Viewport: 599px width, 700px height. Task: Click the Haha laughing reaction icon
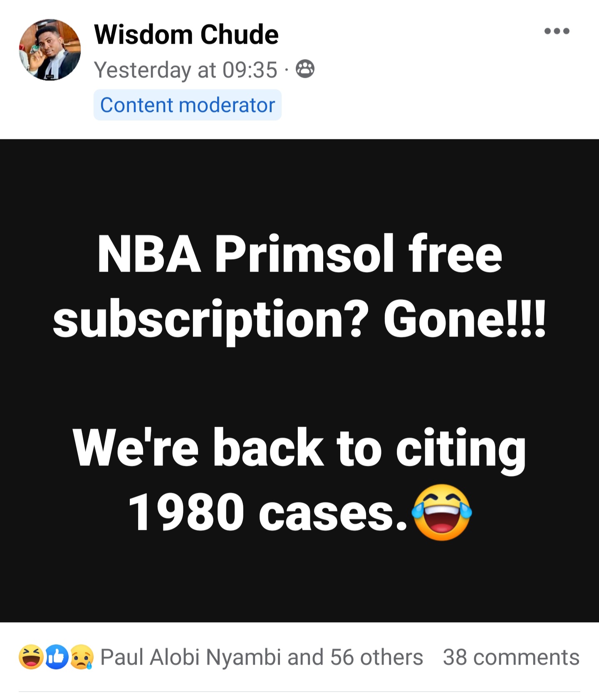point(31,657)
